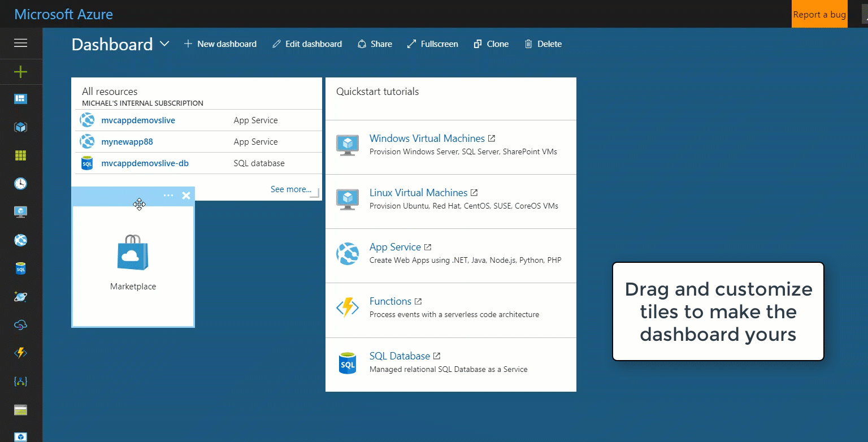Click Edit dashboard
This screenshot has height=442, width=868.
(x=307, y=44)
